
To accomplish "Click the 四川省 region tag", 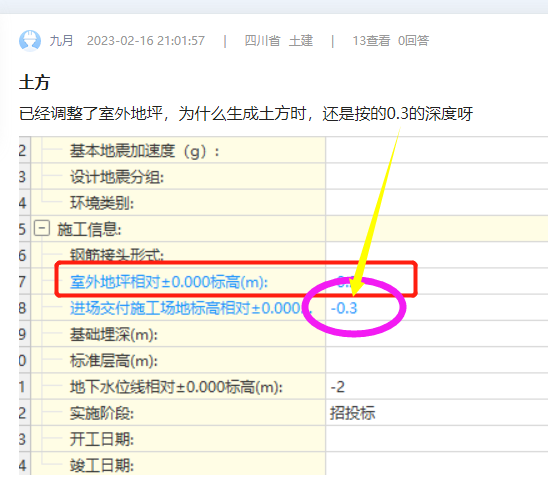I will (x=262, y=41).
